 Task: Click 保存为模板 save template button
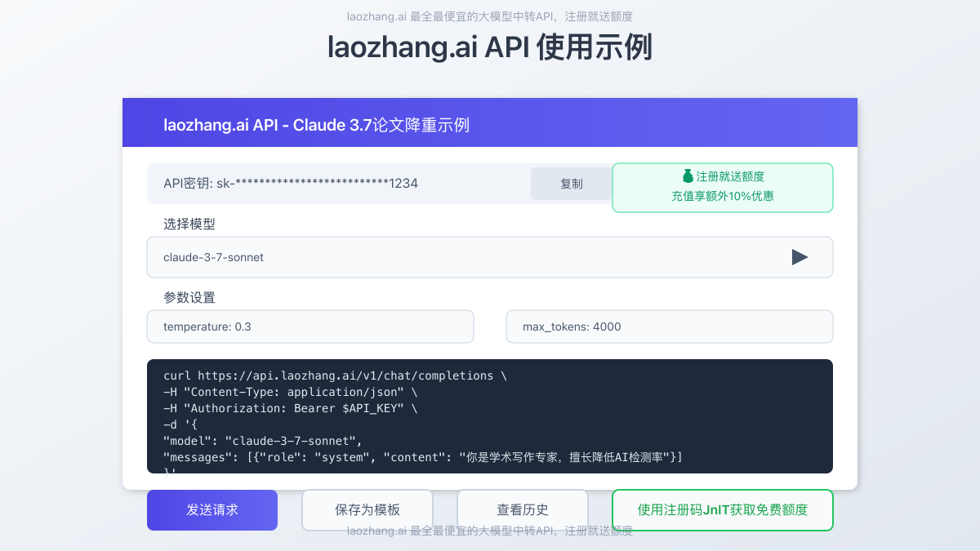click(x=367, y=510)
